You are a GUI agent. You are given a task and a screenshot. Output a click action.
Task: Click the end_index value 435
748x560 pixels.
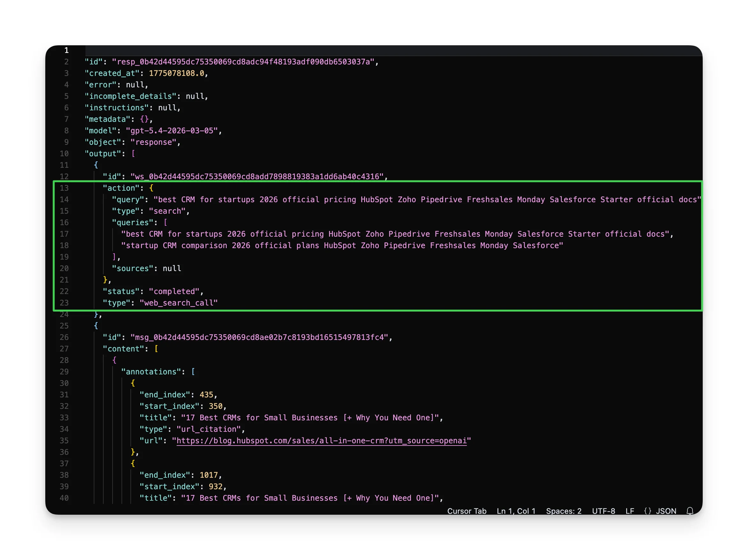[208, 394]
